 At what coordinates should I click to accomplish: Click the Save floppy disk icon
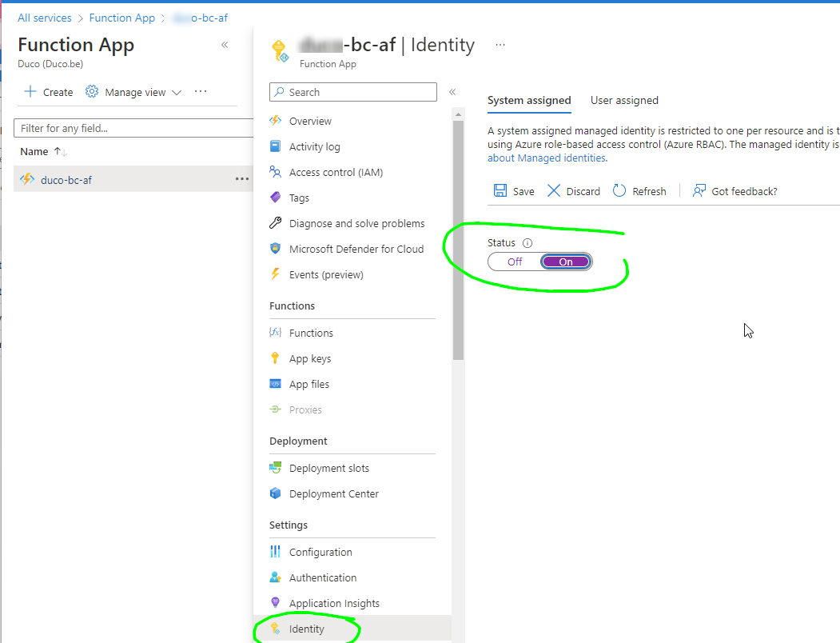pos(500,191)
